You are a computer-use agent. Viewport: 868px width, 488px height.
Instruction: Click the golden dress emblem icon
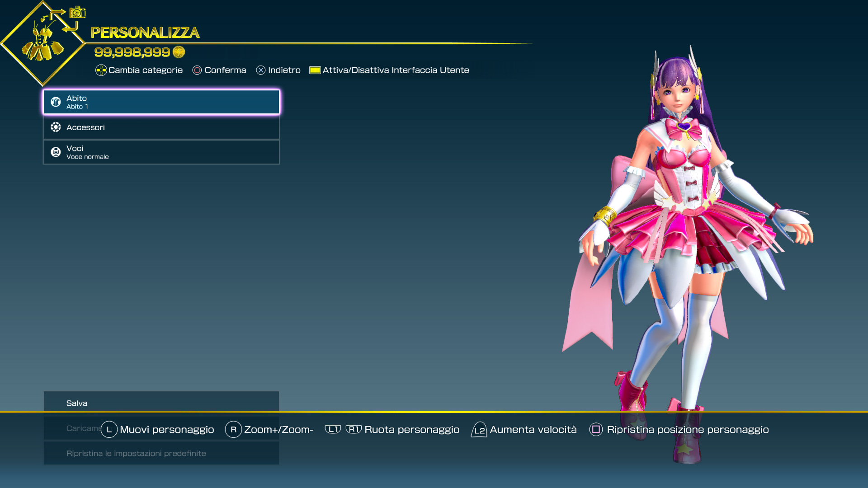[x=42, y=44]
